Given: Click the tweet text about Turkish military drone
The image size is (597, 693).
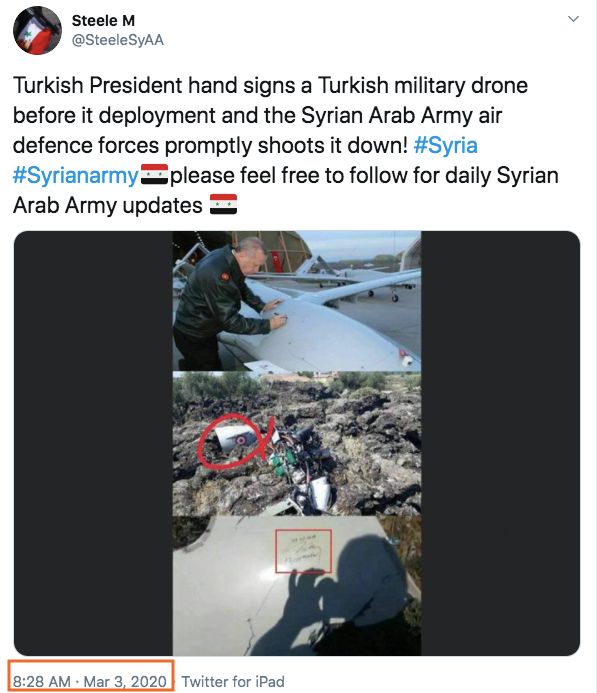Looking at the screenshot, I should click(285, 145).
